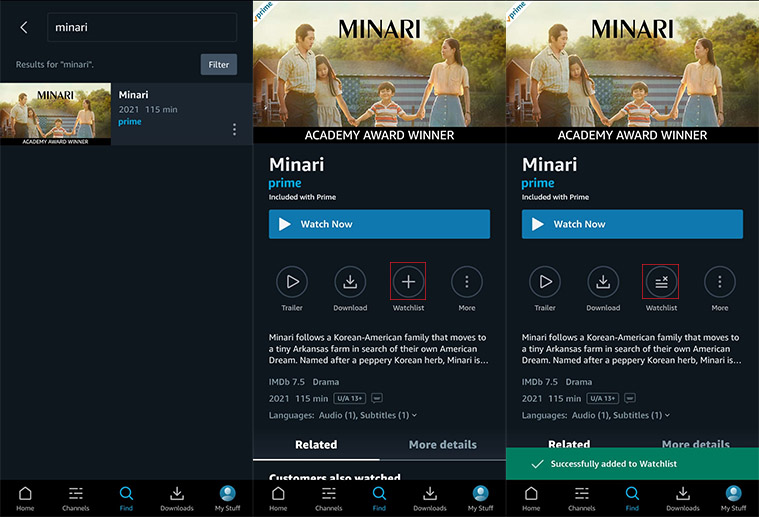Open My Stuff in the right screen's bottom bar

coord(733,499)
